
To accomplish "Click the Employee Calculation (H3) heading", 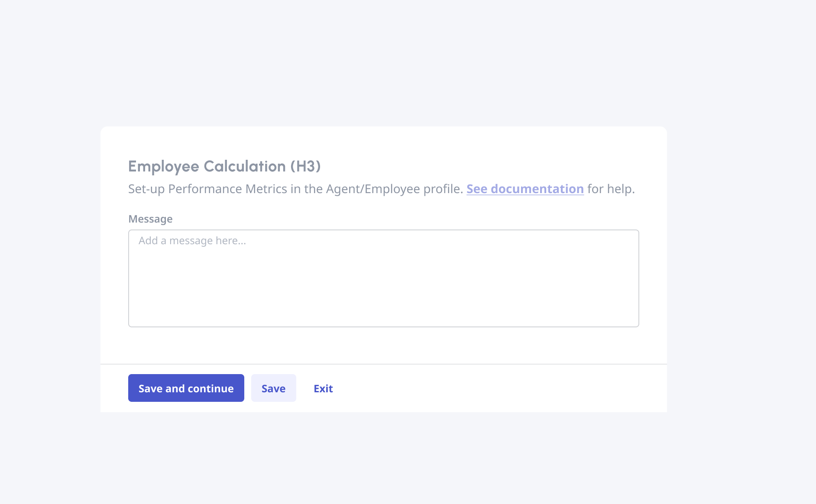I will coord(224,166).
